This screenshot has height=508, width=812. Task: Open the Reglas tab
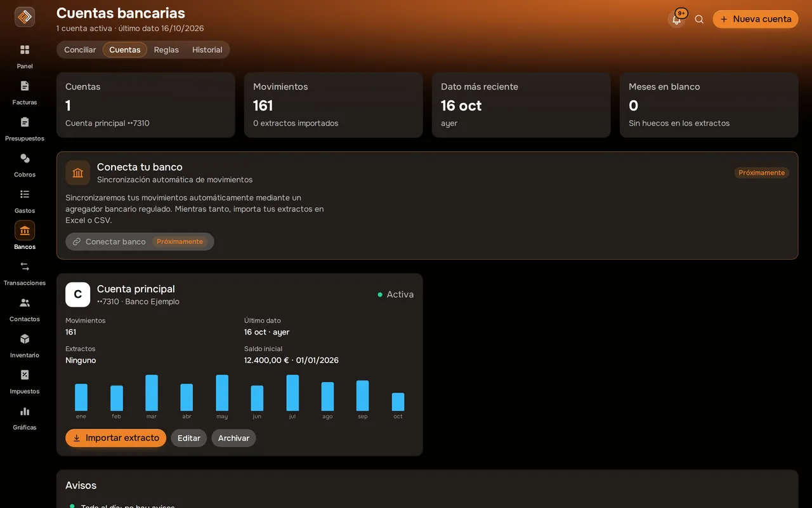[166, 50]
